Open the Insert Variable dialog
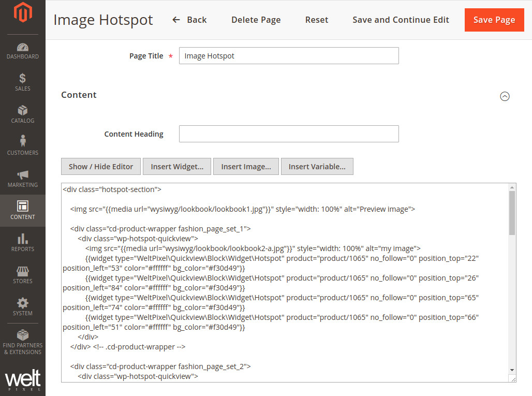The width and height of the screenshot is (532, 396). coord(317,167)
